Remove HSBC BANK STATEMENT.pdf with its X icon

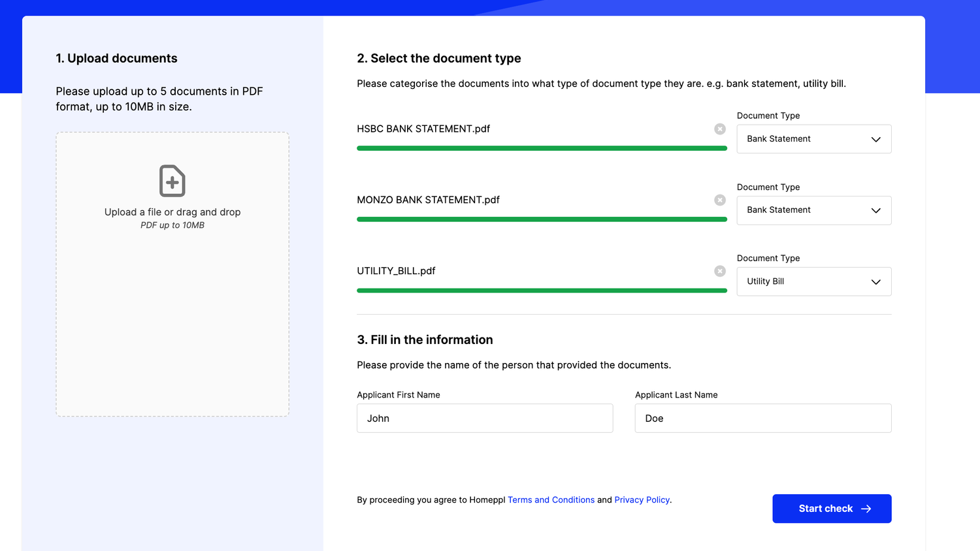tap(720, 129)
